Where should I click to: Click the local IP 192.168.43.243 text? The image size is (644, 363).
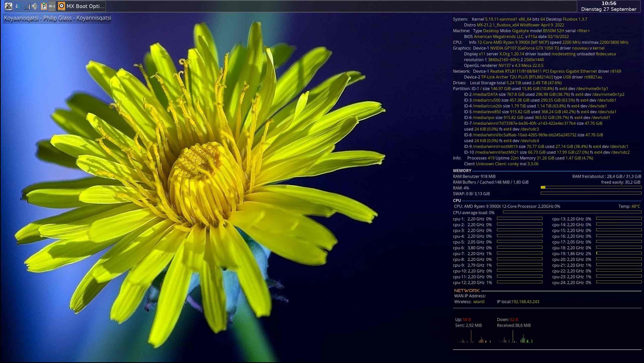[x=525, y=302]
